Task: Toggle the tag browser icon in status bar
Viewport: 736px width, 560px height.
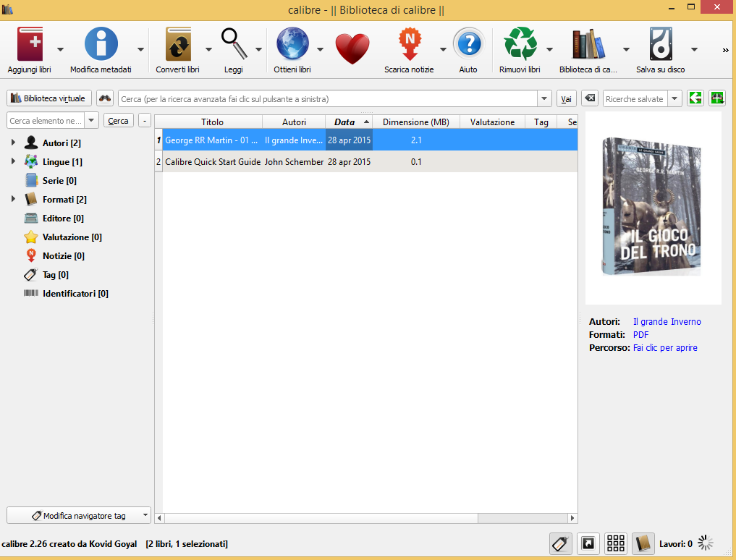Action: (x=560, y=543)
